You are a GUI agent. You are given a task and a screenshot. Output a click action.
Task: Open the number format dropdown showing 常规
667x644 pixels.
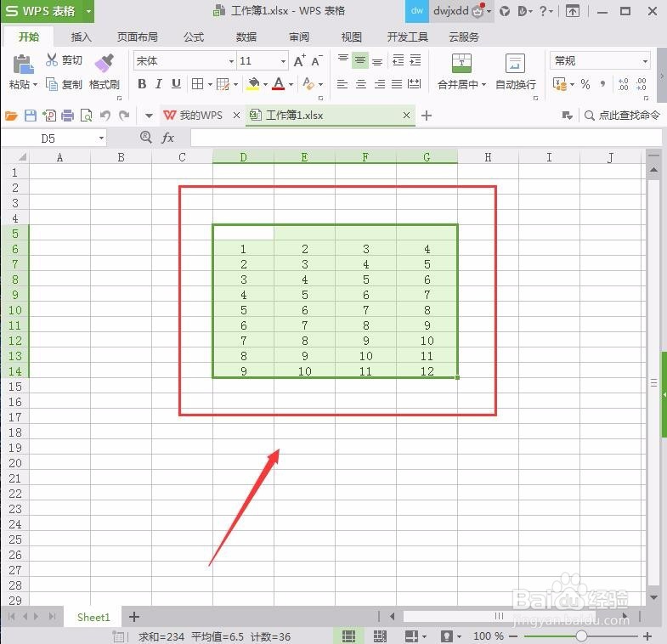point(645,61)
